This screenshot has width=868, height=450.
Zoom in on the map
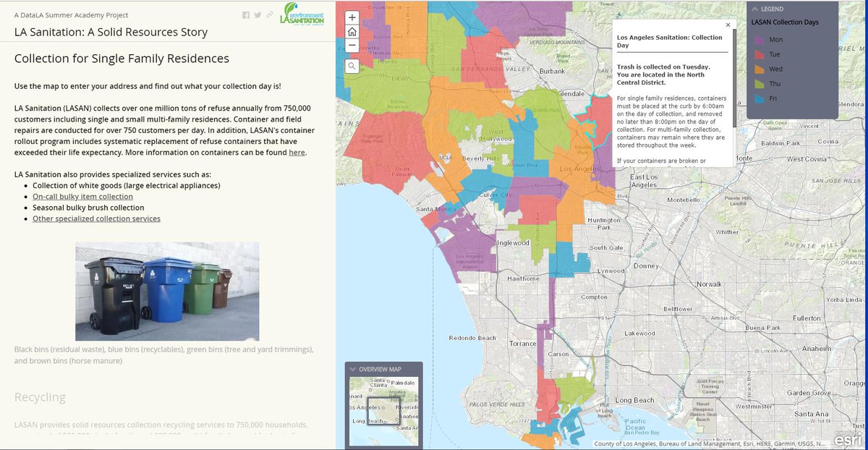(352, 18)
